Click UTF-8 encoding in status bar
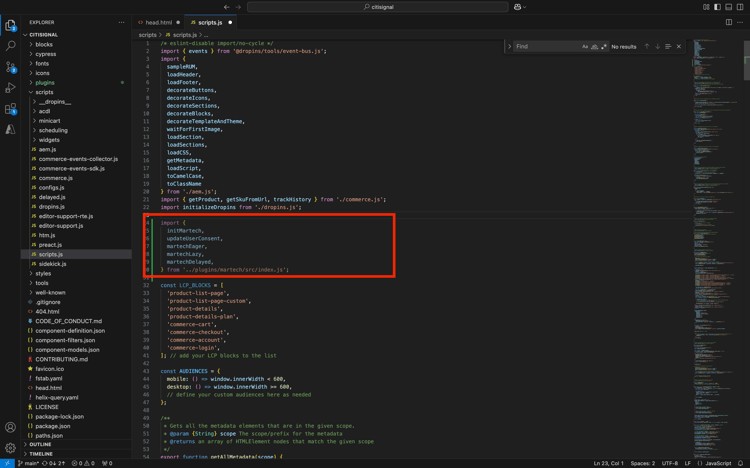This screenshot has width=750, height=468. [670, 463]
